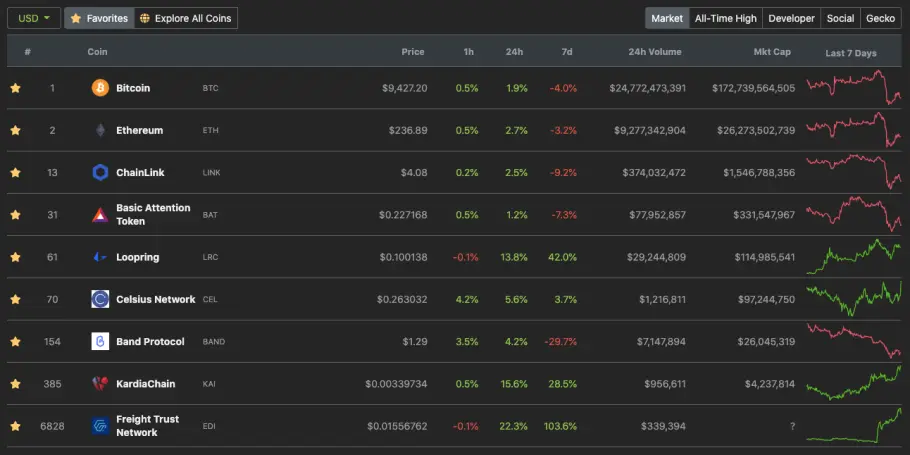Open the Social tab
The height and width of the screenshot is (455, 910).
pos(840,18)
